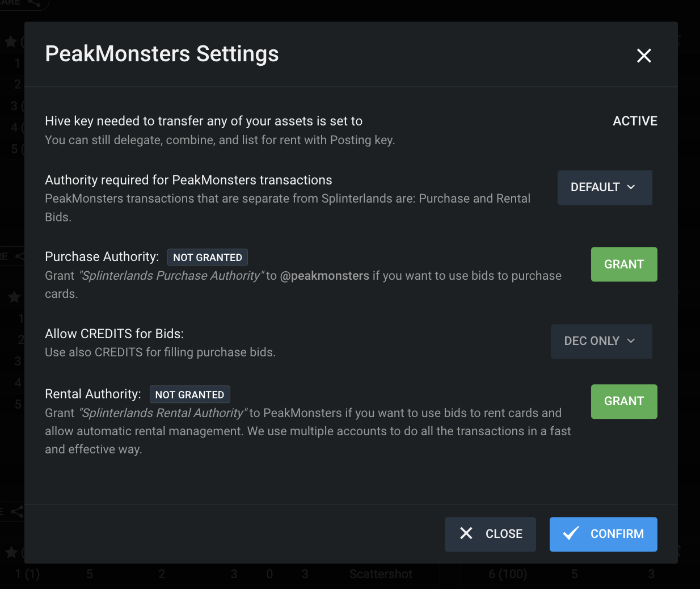This screenshot has height=589, width=700.
Task: Click the Scattershot entry in the background table
Action: (x=381, y=574)
